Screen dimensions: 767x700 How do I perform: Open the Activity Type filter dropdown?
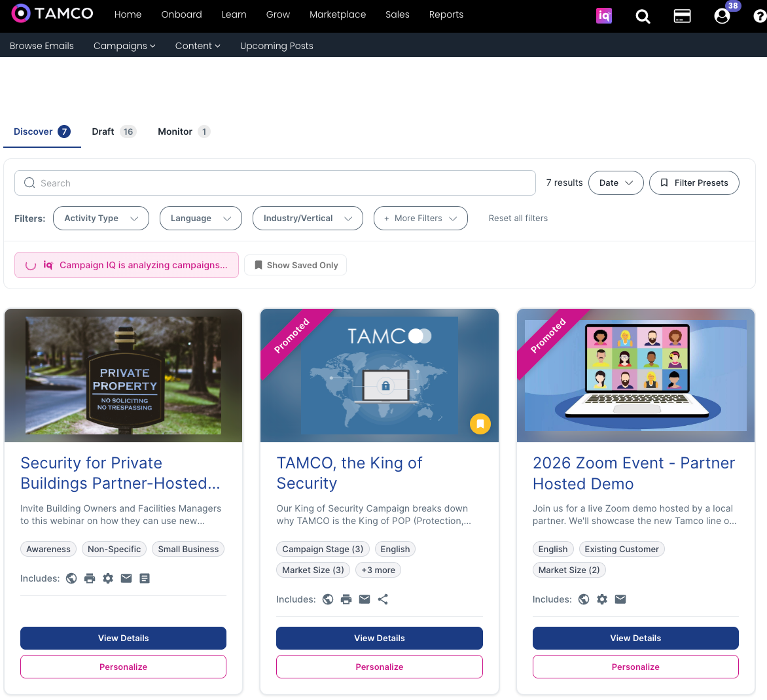(101, 218)
